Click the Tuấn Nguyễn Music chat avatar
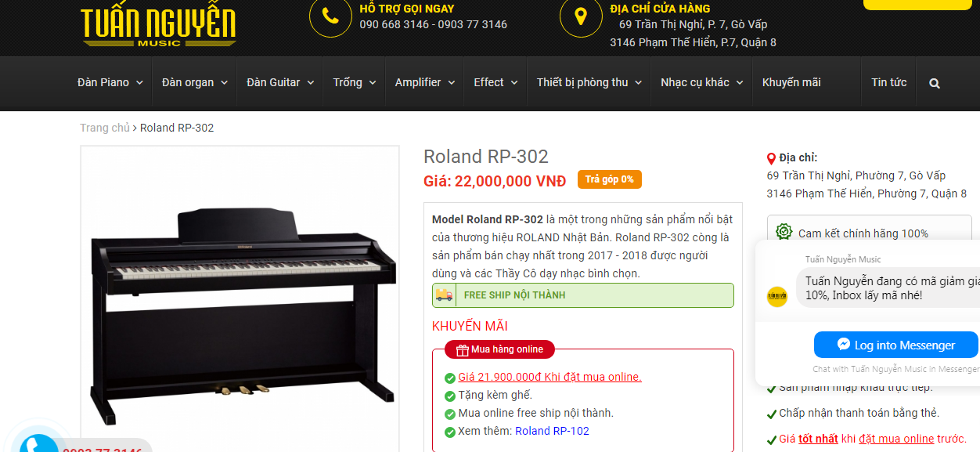Viewport: 980px width, 452px height. pyautogui.click(x=776, y=297)
